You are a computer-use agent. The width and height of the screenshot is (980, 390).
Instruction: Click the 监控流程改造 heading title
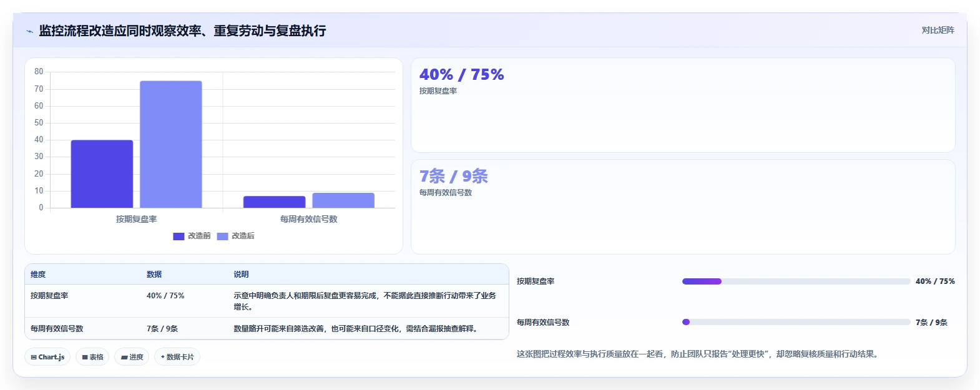coord(182,31)
